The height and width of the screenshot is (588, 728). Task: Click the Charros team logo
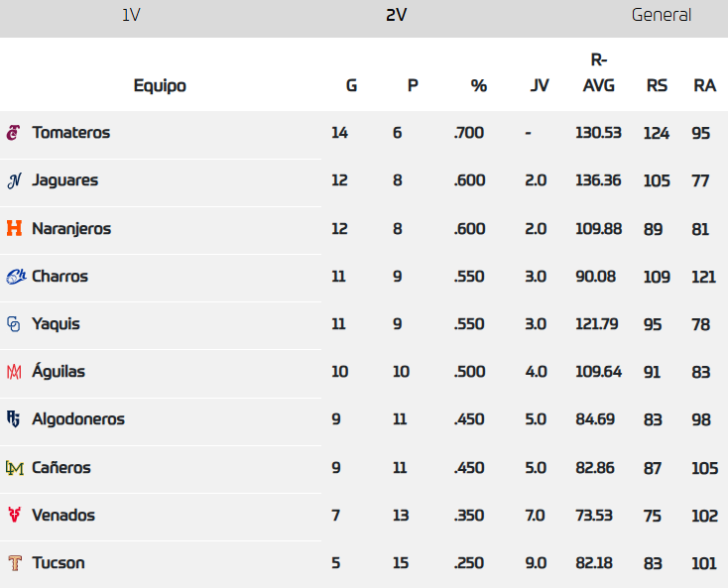point(15,277)
